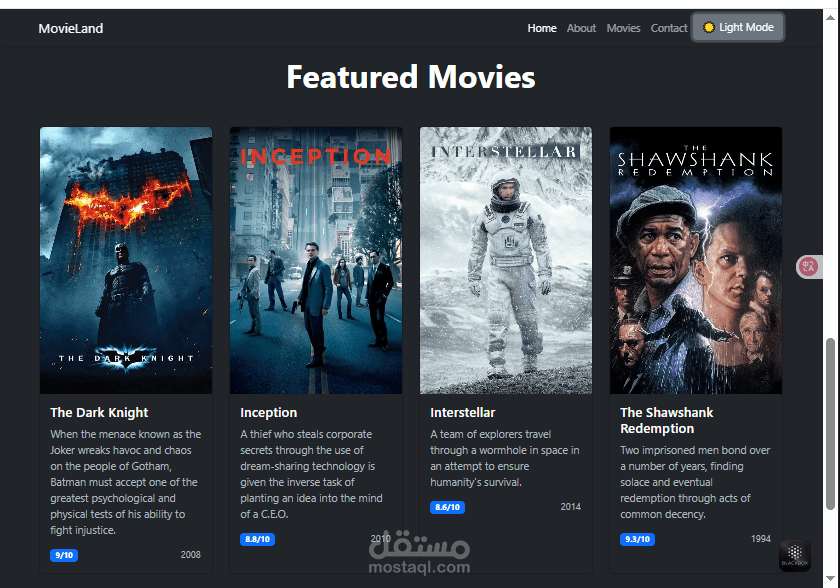Toggle the Light Mode button
840x588 pixels.
point(738,27)
